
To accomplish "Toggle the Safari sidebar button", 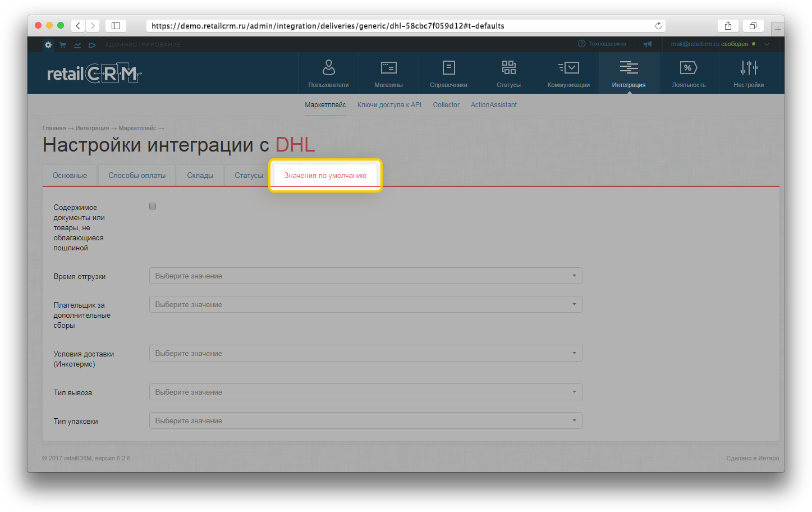I will tap(116, 26).
